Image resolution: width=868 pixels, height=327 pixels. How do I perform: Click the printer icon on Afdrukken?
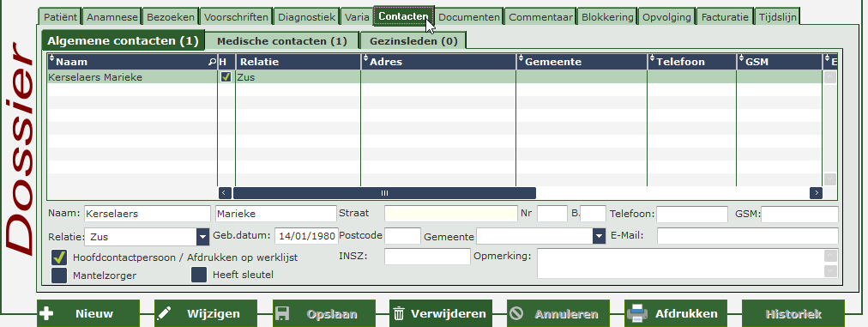tap(637, 314)
